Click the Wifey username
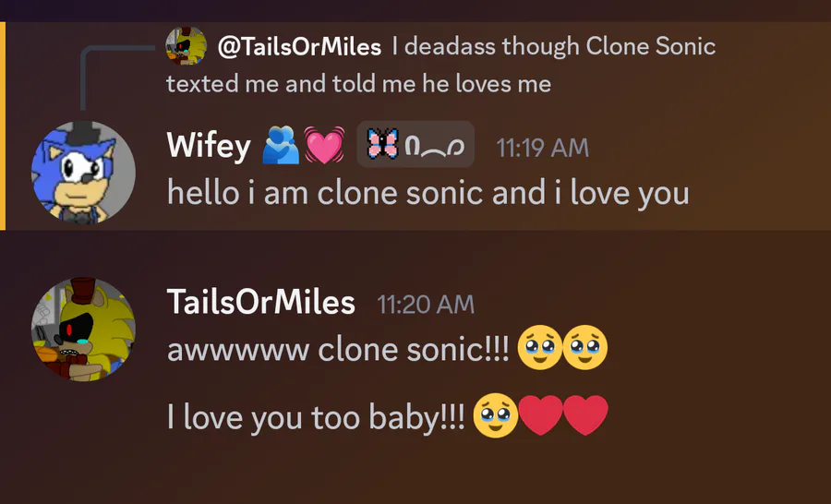The height and width of the screenshot is (504, 831). [209, 146]
